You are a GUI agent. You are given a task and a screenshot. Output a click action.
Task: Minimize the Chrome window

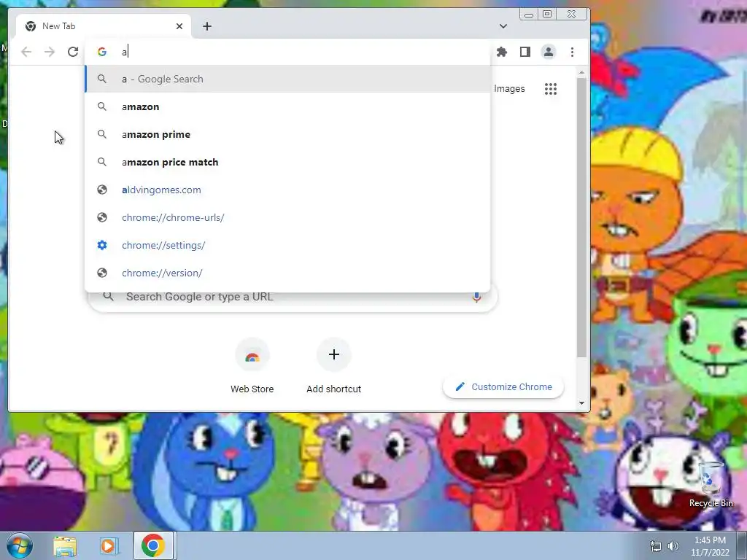(x=529, y=15)
